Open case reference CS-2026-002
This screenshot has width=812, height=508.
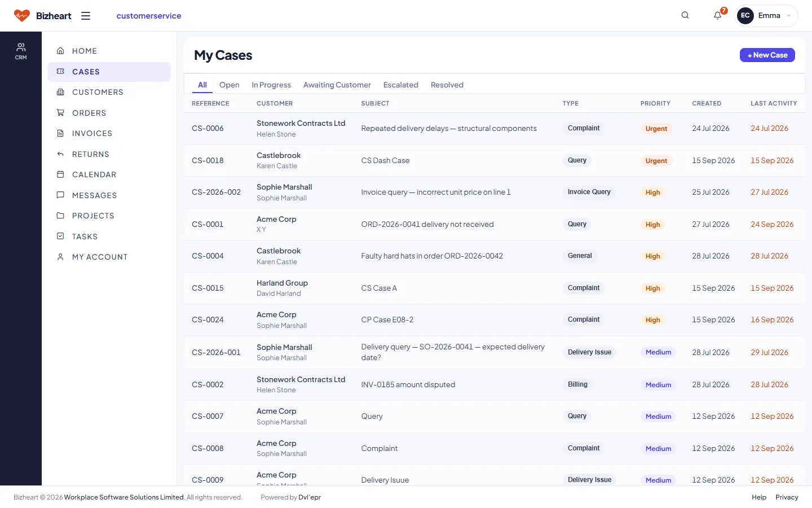click(216, 192)
